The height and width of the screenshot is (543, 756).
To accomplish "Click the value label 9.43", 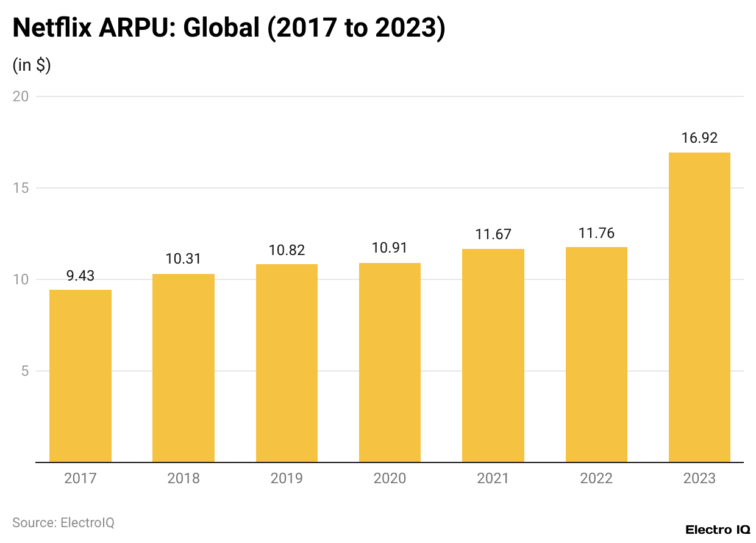I will pyautogui.click(x=80, y=276).
